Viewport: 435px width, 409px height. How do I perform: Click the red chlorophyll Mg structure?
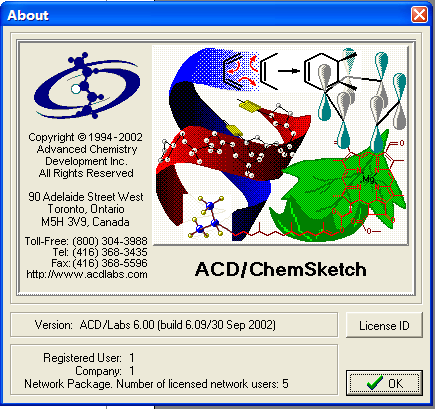pyautogui.click(x=367, y=187)
